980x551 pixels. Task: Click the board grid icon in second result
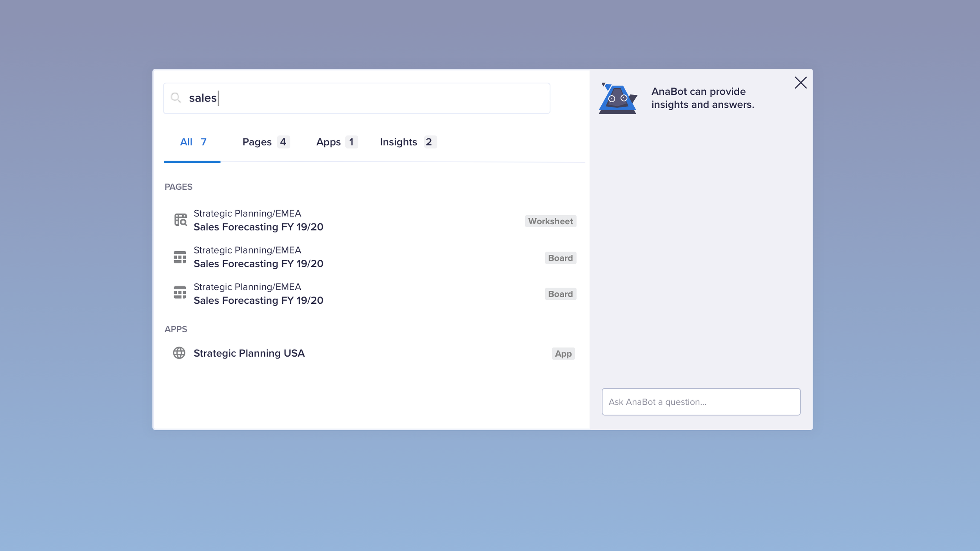(180, 257)
